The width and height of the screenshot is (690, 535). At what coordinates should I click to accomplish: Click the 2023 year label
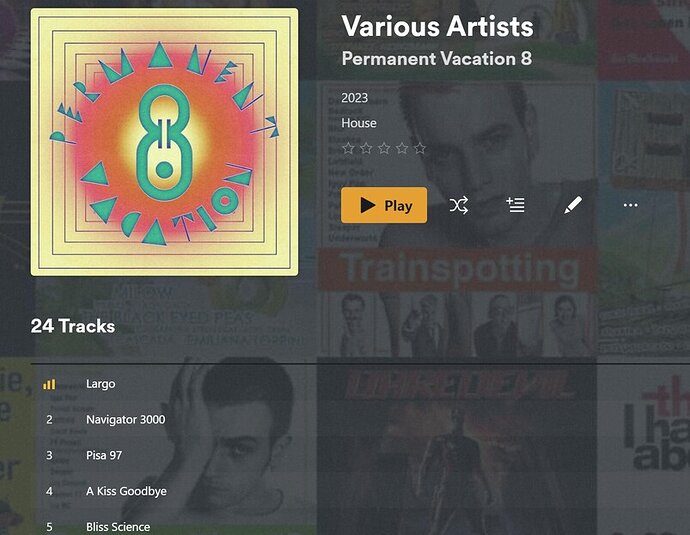point(354,98)
